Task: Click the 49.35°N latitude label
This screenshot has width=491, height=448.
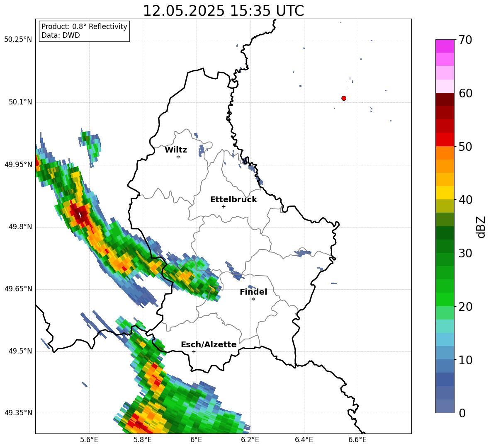Action: pyautogui.click(x=18, y=413)
